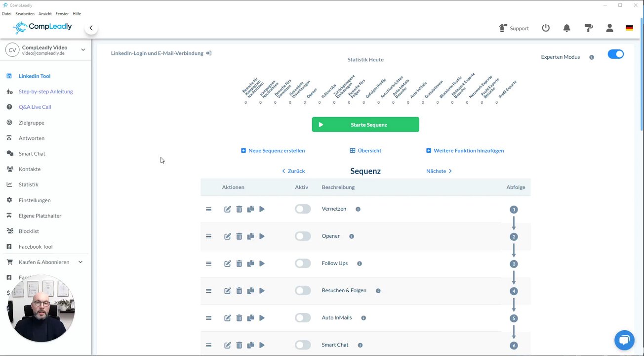Click the notification bell icon
The width and height of the screenshot is (644, 356).
coord(566,28)
